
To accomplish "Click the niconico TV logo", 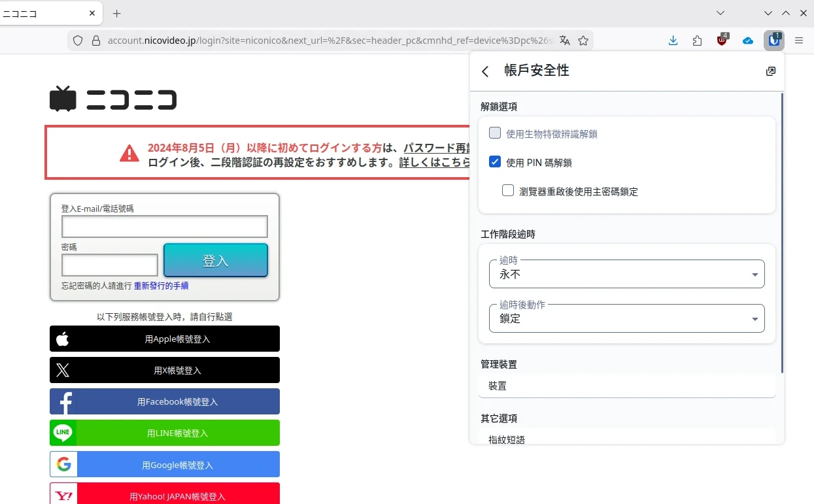I will click(x=63, y=99).
